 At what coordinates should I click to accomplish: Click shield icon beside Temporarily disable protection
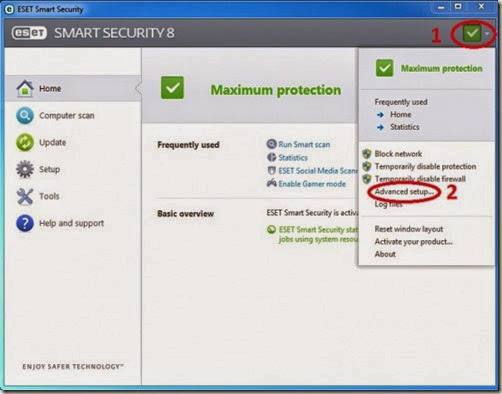pos(367,166)
